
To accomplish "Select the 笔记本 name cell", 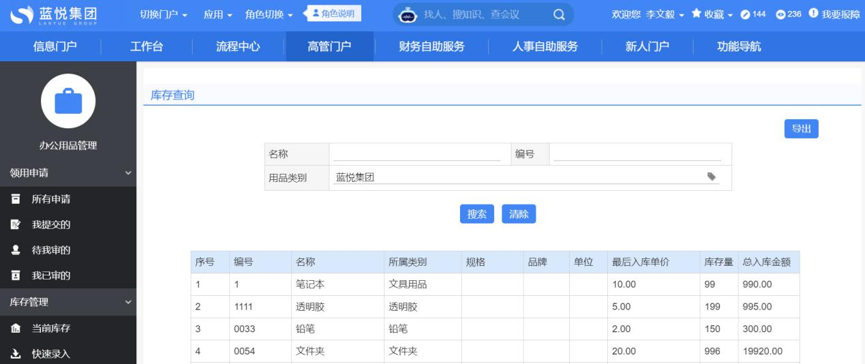I will pos(338,285).
